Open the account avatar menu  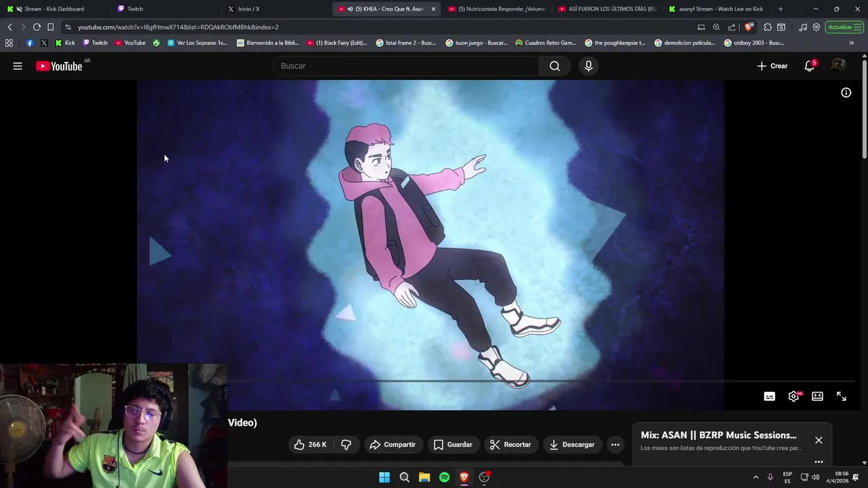click(838, 66)
